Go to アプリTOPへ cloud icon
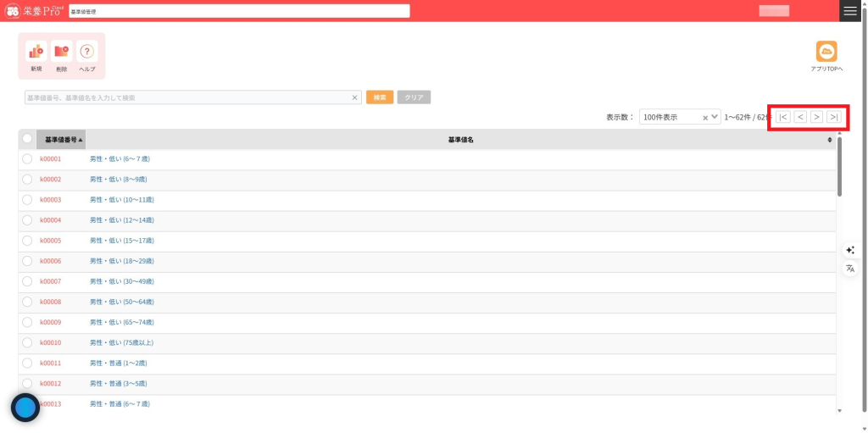The width and height of the screenshot is (868, 433). coord(826,52)
